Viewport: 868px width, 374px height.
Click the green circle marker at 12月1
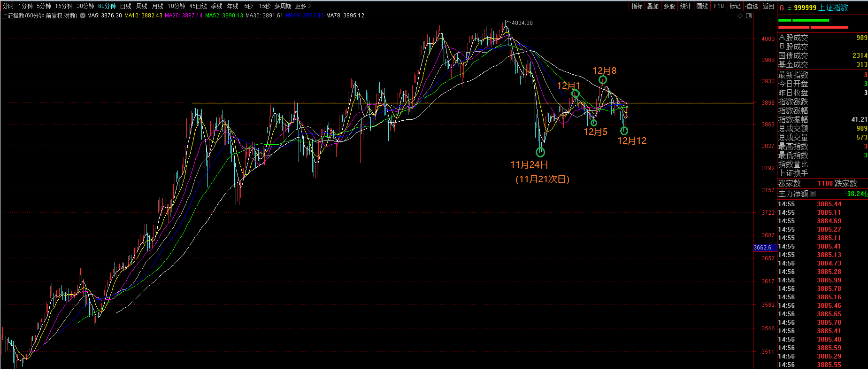point(575,94)
